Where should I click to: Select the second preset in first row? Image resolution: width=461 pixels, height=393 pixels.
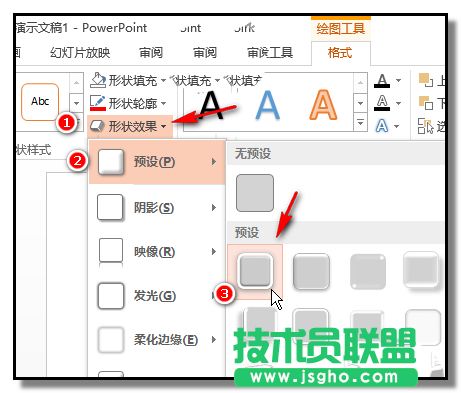click(x=311, y=272)
